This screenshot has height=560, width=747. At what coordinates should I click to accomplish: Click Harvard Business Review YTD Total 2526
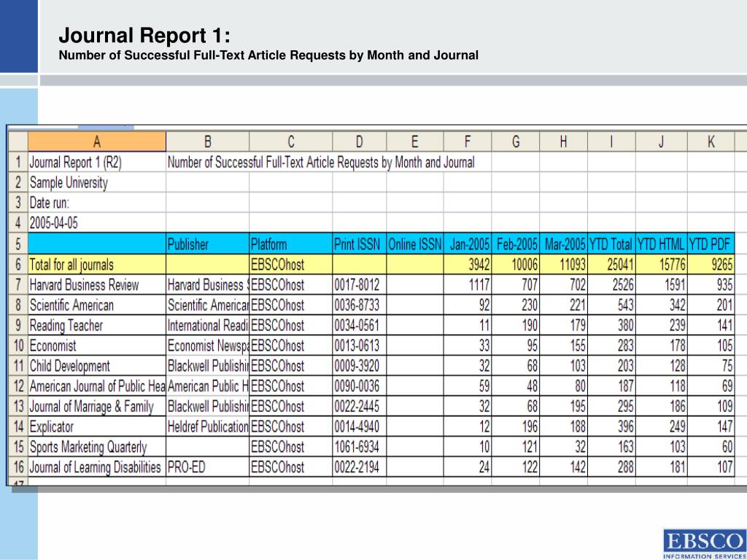pos(612,285)
